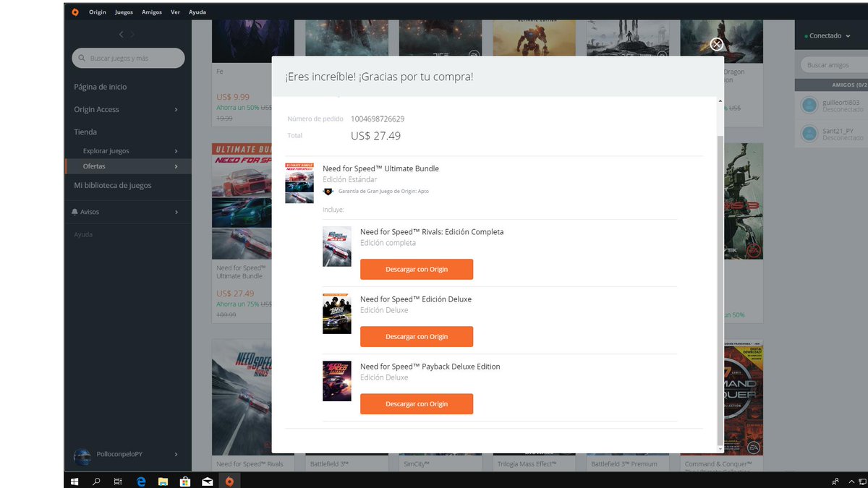Image resolution: width=868 pixels, height=488 pixels.
Task: Click the total price US$ 27.49 in dialog
Action: [375, 136]
